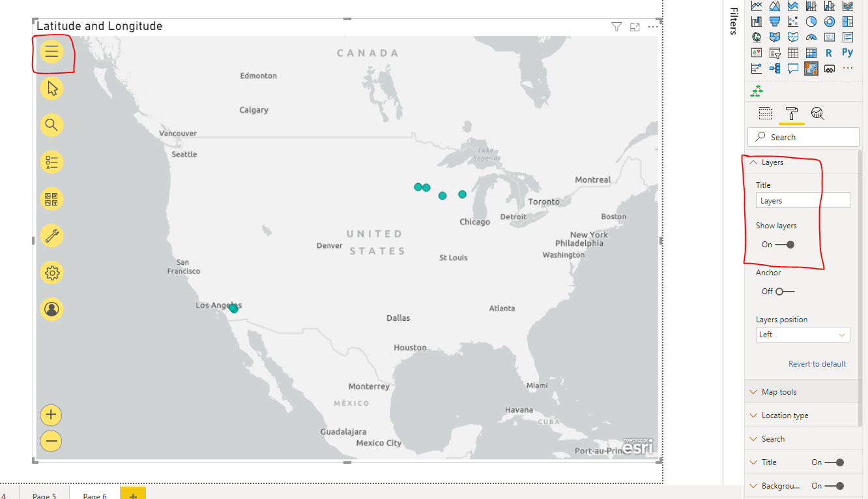Click Revert to default link
Image resolution: width=868 pixels, height=499 pixels.
pos(817,364)
